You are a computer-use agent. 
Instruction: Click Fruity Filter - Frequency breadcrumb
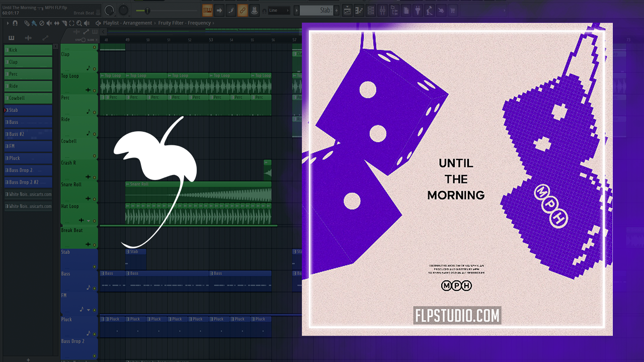click(185, 23)
